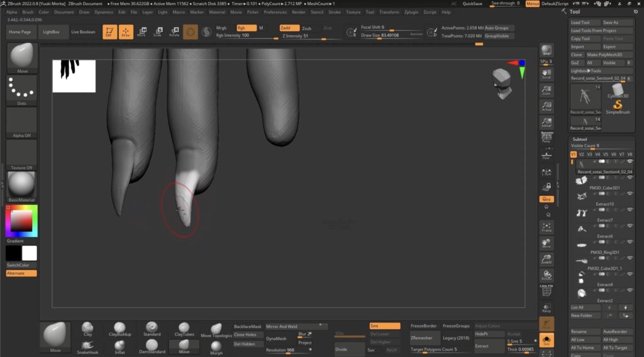Select the SimpleBrush tool icon
The image size is (644, 357).
tap(617, 106)
